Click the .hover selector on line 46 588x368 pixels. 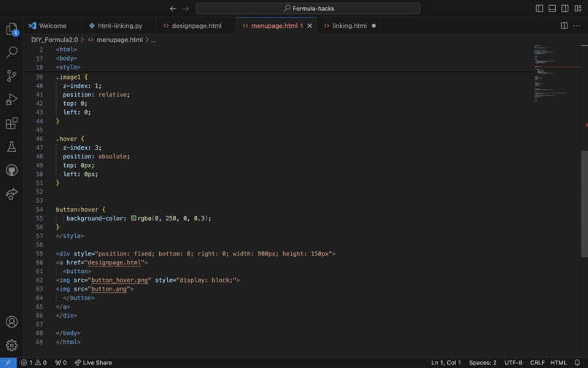66,139
